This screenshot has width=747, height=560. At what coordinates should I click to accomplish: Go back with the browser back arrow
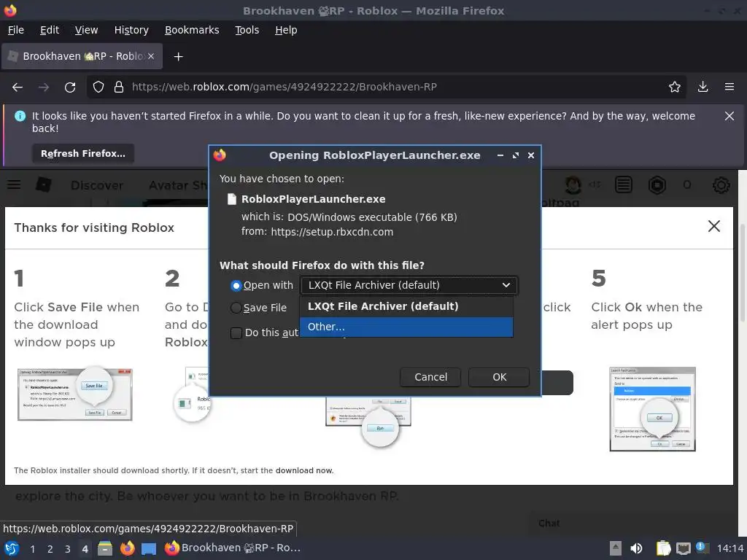(x=18, y=87)
